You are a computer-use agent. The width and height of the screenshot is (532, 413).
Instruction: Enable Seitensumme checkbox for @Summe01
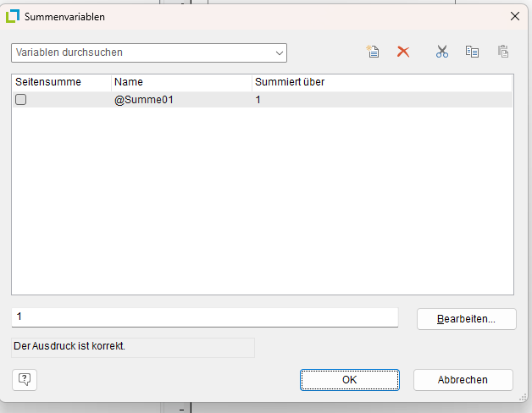pyautogui.click(x=21, y=100)
